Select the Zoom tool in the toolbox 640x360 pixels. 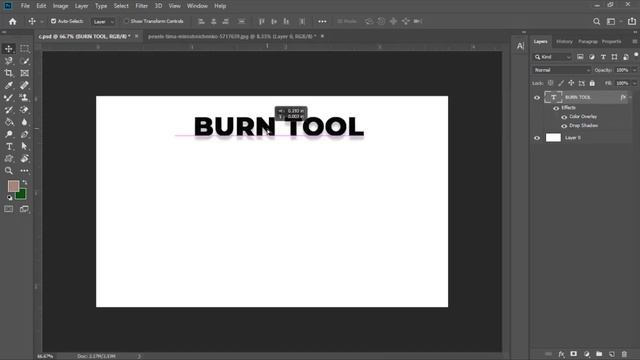9,171
